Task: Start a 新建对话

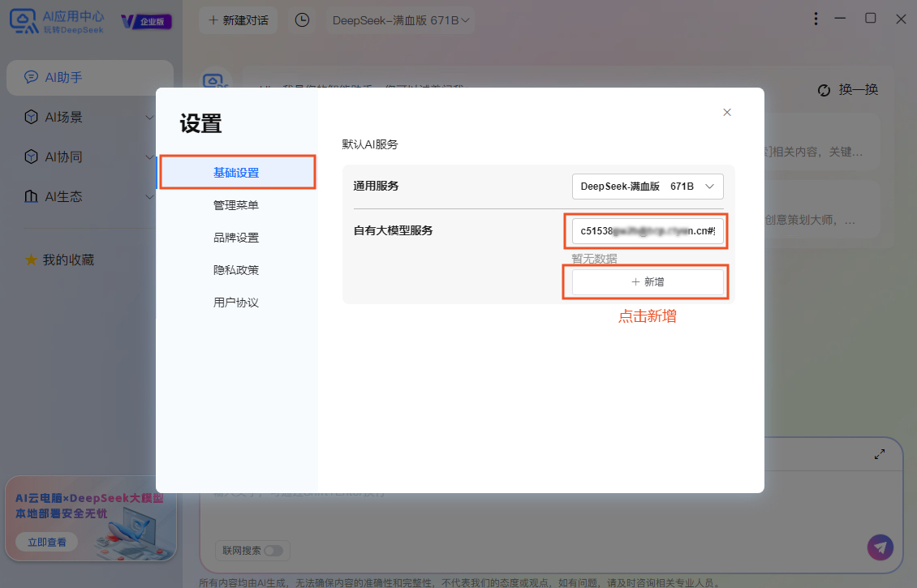Action: 239,20
